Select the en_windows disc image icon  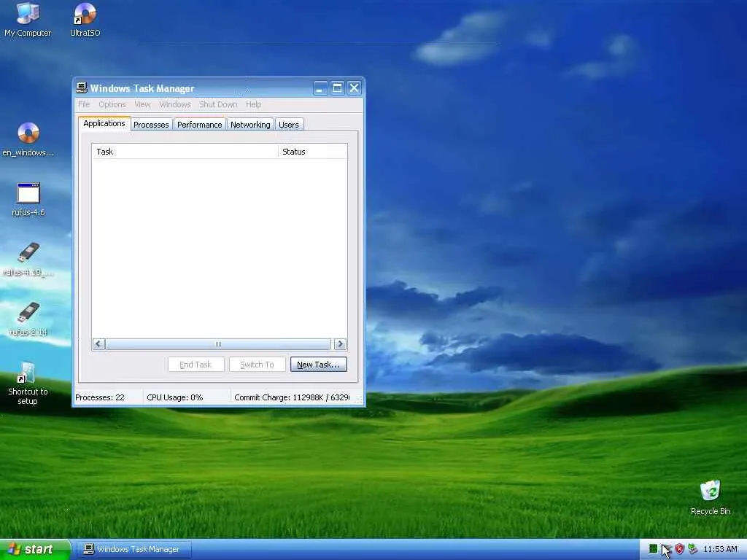28,139
